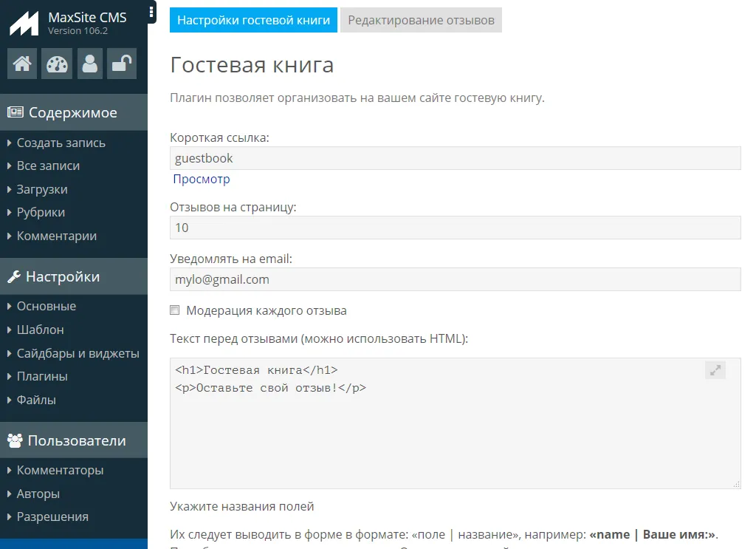Collapse the Настройки section header
The width and height of the screenshot is (756, 549).
click(x=63, y=277)
